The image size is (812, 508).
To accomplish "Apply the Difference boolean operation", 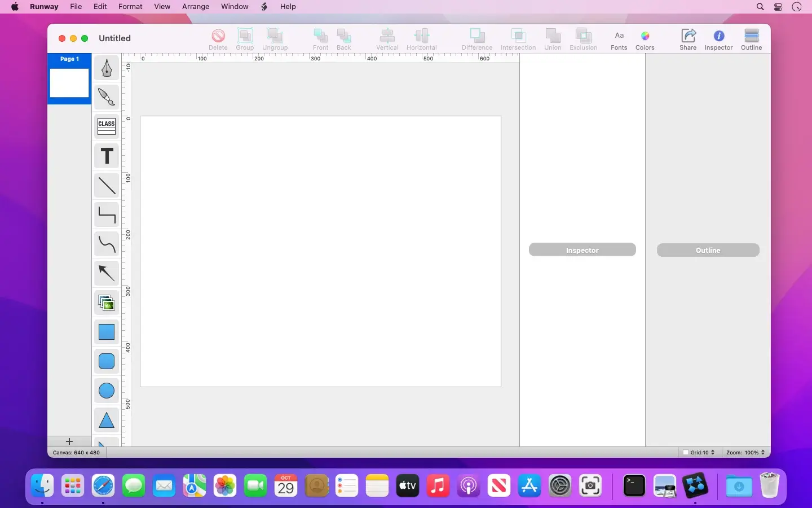I will pyautogui.click(x=477, y=39).
